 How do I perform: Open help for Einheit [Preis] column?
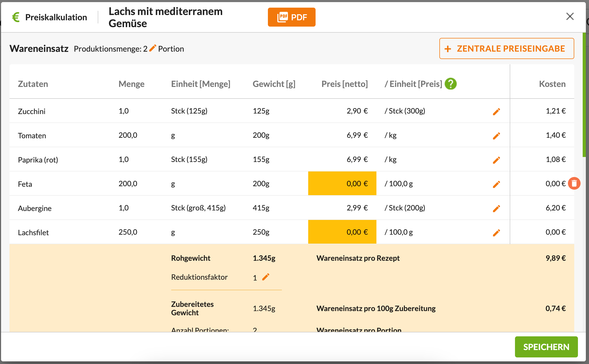point(451,84)
